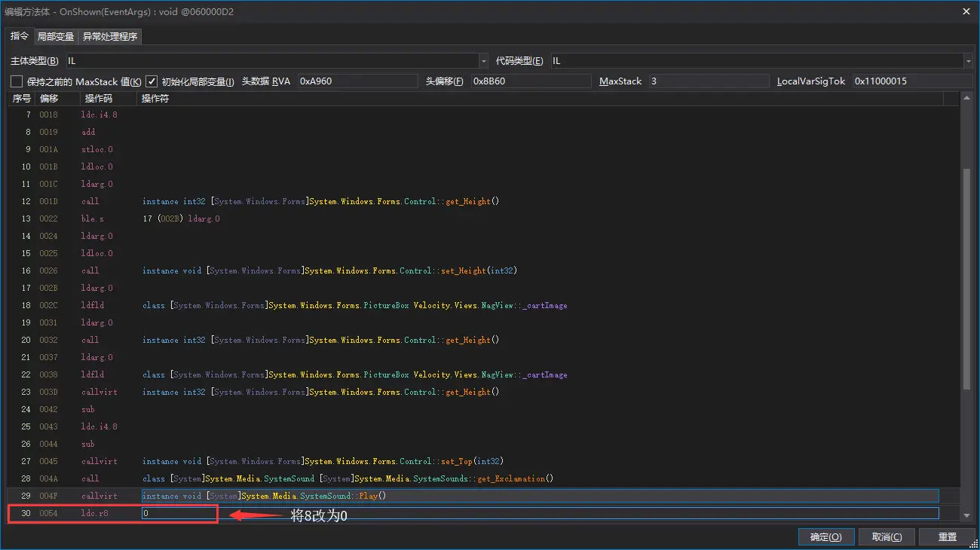Switch to the 局部变量 tab

pos(56,37)
